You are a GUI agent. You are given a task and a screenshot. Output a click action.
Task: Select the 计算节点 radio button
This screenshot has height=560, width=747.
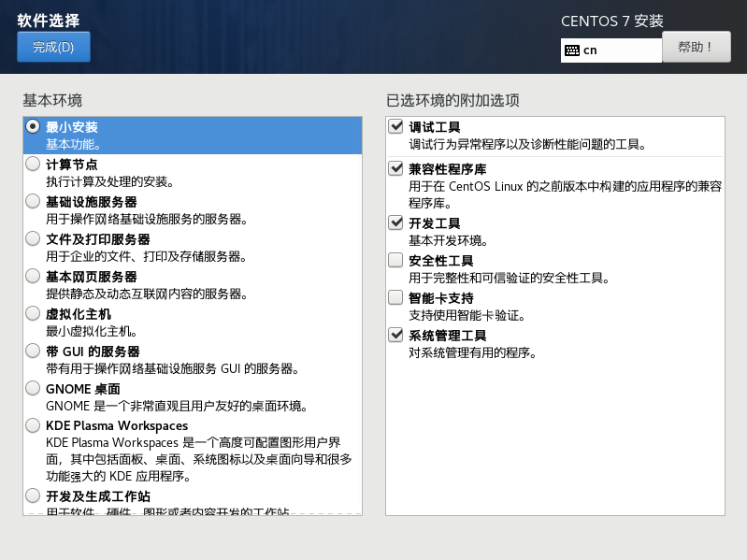point(33,164)
